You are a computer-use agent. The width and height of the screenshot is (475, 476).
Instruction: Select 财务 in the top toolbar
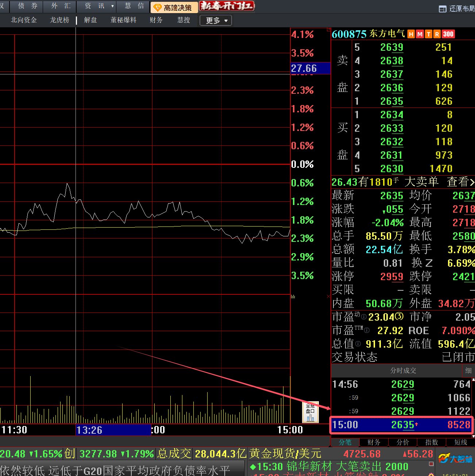156,20
